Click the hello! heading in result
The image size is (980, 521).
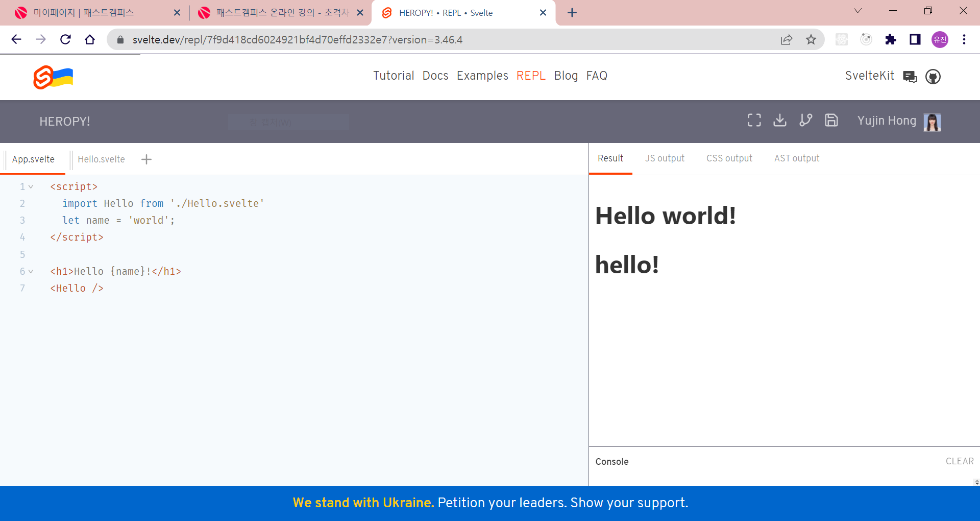[627, 265]
